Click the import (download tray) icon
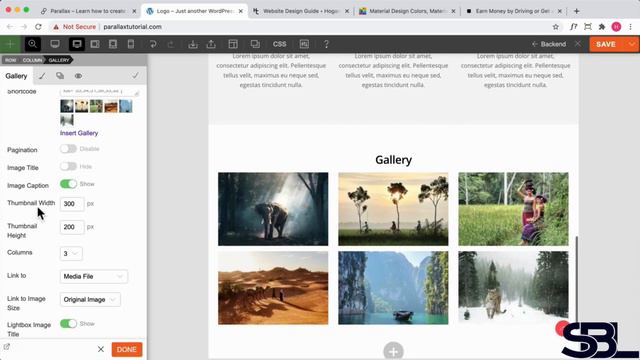The width and height of the screenshot is (640, 360). click(x=193, y=44)
